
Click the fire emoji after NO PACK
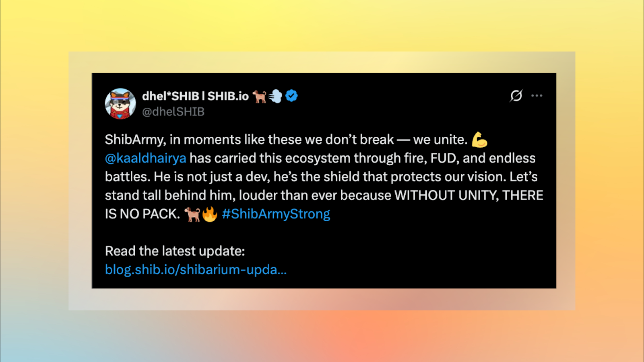pyautogui.click(x=210, y=214)
